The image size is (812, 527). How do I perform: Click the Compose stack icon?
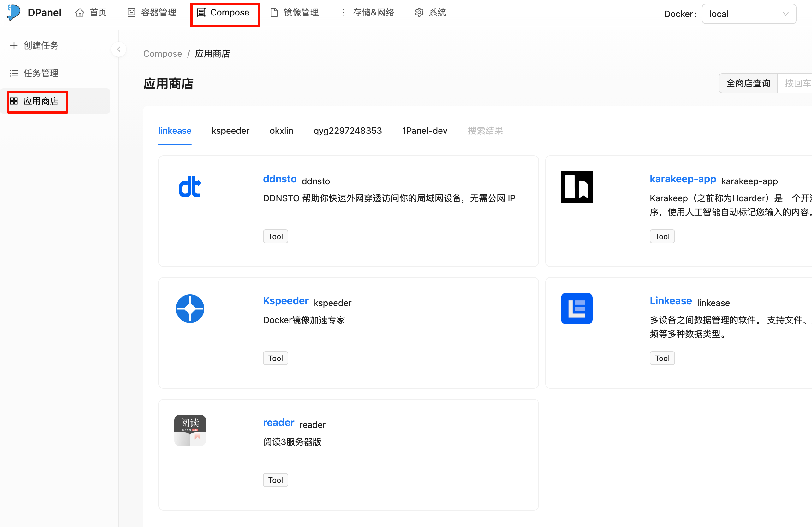point(201,13)
